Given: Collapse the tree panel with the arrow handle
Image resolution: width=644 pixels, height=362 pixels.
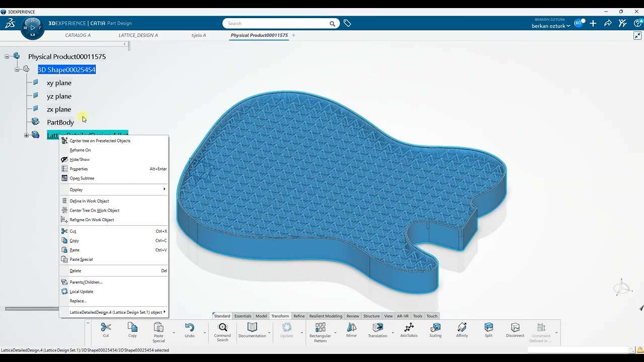Looking at the screenshot, I should pyautogui.click(x=125, y=44).
